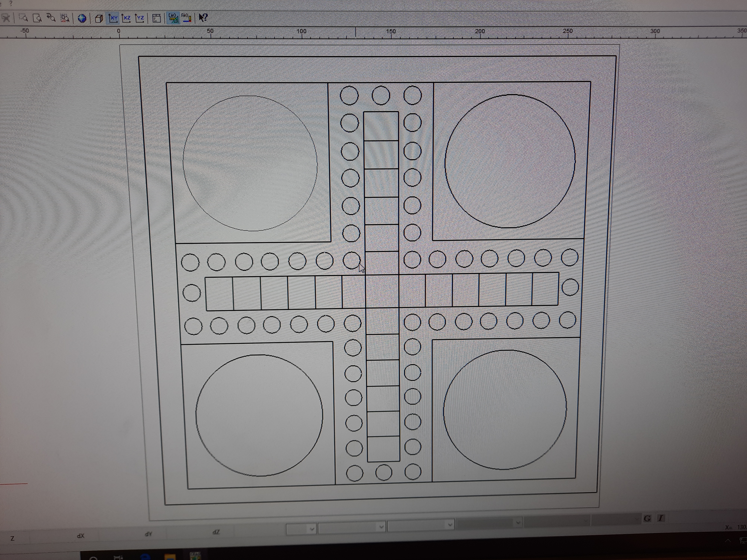Select the bottom-right large circle in drawing
Viewport: 747px width, 560px height.
click(x=505, y=410)
